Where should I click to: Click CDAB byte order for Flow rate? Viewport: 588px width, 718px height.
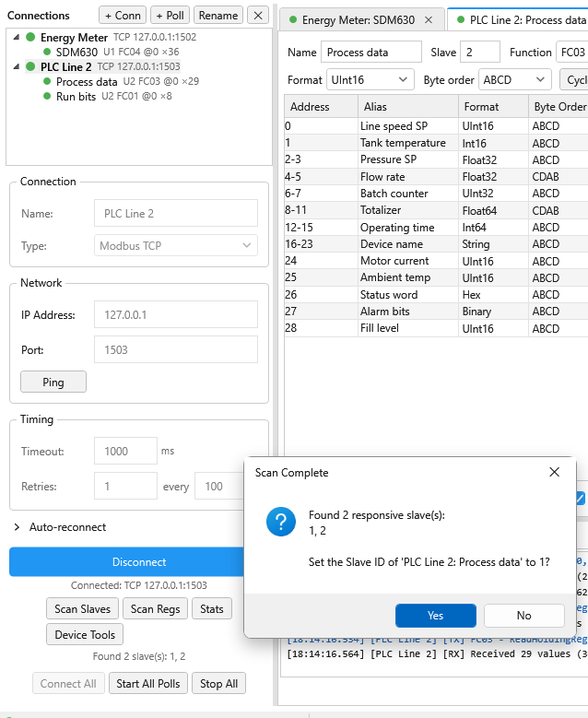[x=559, y=177]
